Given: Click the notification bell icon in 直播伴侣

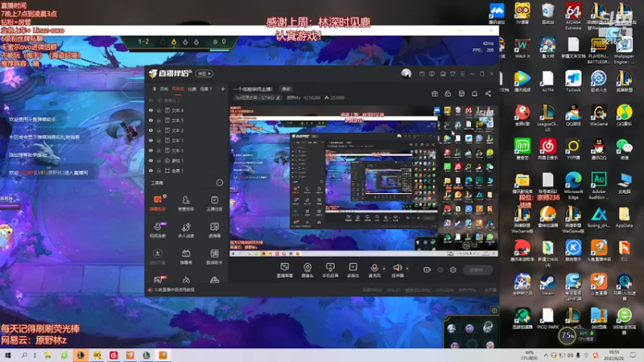Looking at the screenshot, I should (474, 93).
